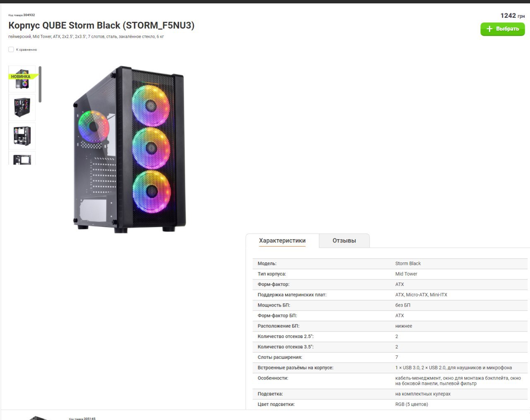The width and height of the screenshot is (530, 420).
Task: Click the RGB (5 цветов) value
Action: (412, 404)
